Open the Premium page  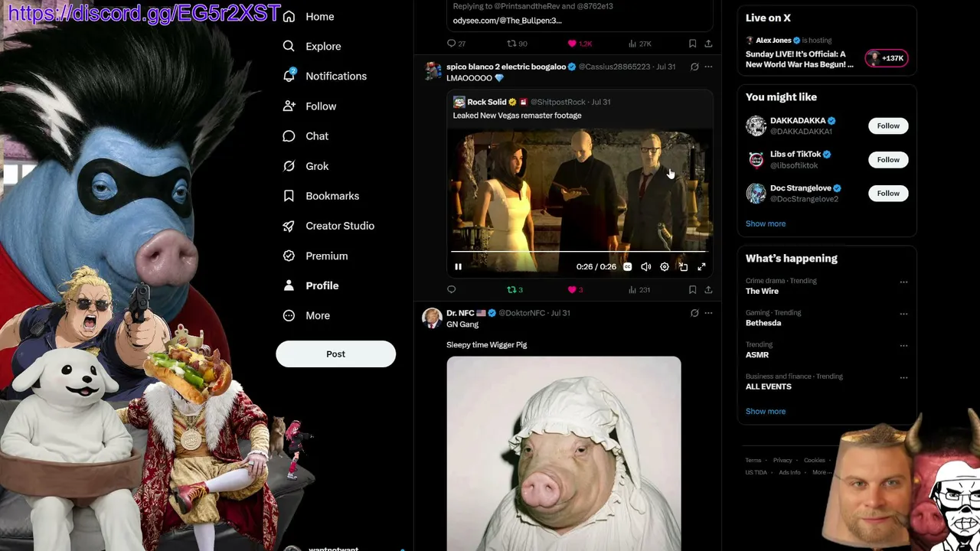point(327,256)
